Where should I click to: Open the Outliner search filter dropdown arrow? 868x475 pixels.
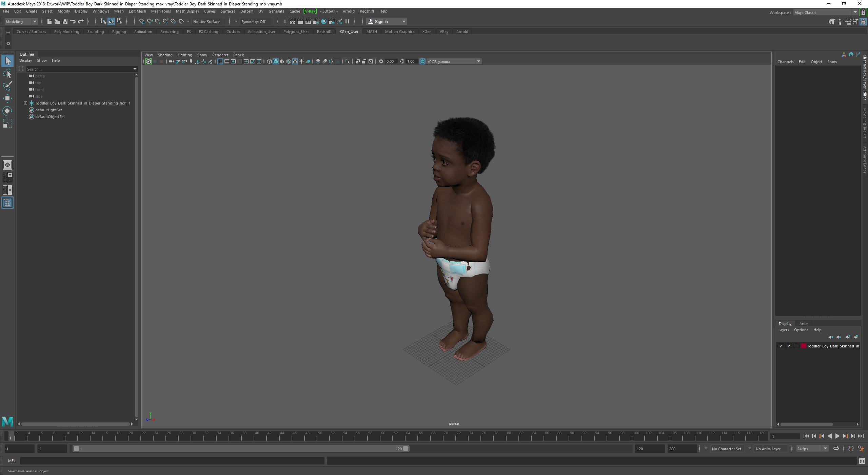(135, 69)
